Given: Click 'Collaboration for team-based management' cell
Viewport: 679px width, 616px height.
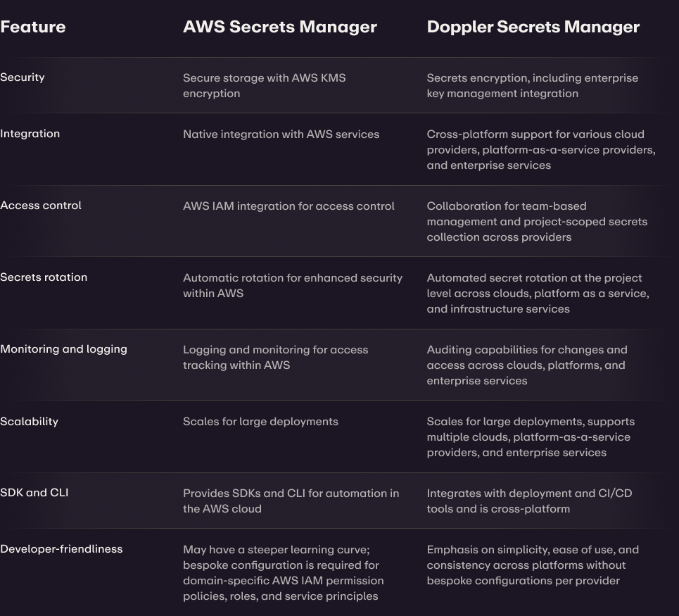Looking at the screenshot, I should (x=537, y=222).
